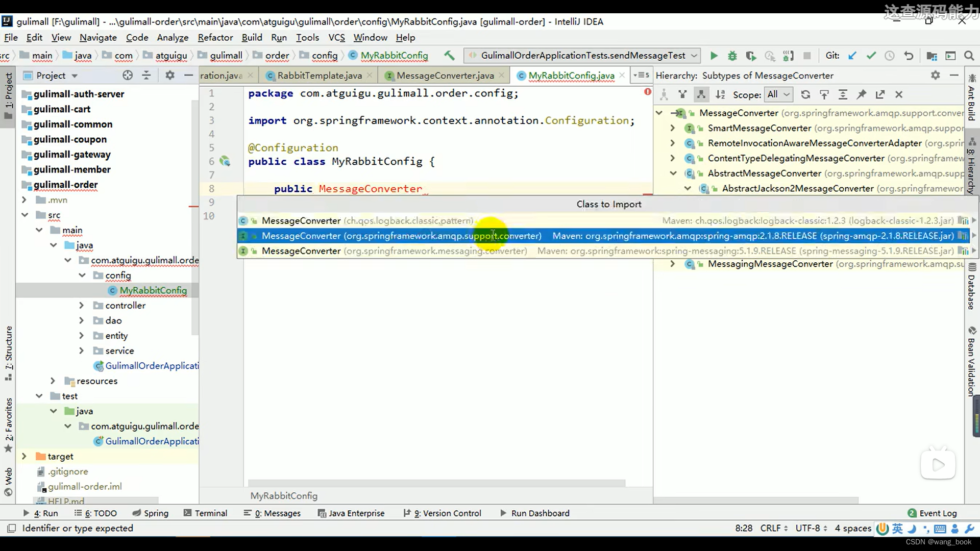Open the Event Log
980x551 pixels.
932,513
